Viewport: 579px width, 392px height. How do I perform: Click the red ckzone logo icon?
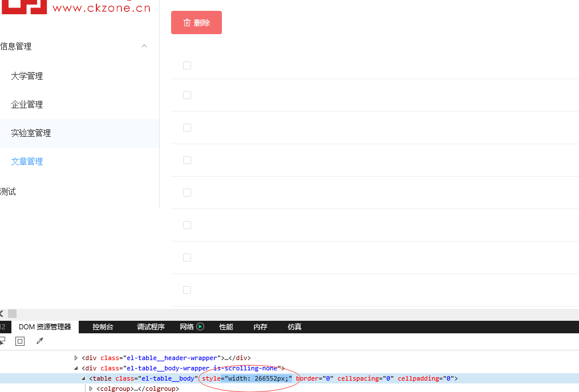(24, 7)
